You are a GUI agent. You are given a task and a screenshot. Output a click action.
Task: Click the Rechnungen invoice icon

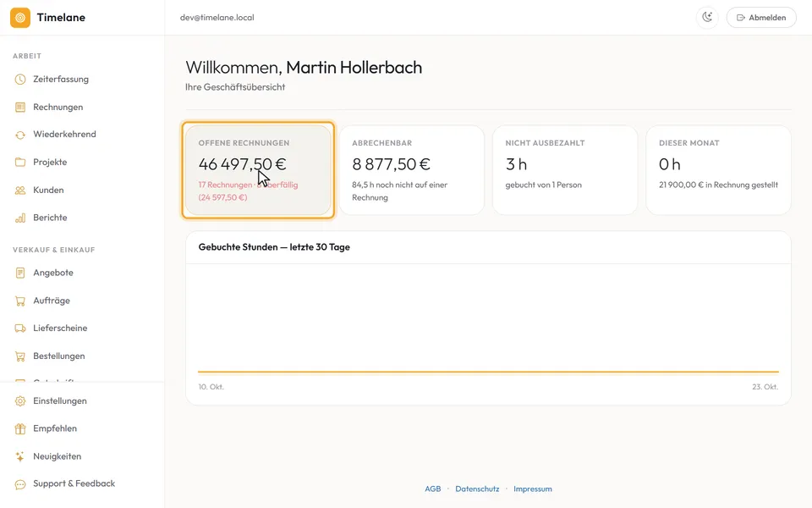[x=20, y=108]
